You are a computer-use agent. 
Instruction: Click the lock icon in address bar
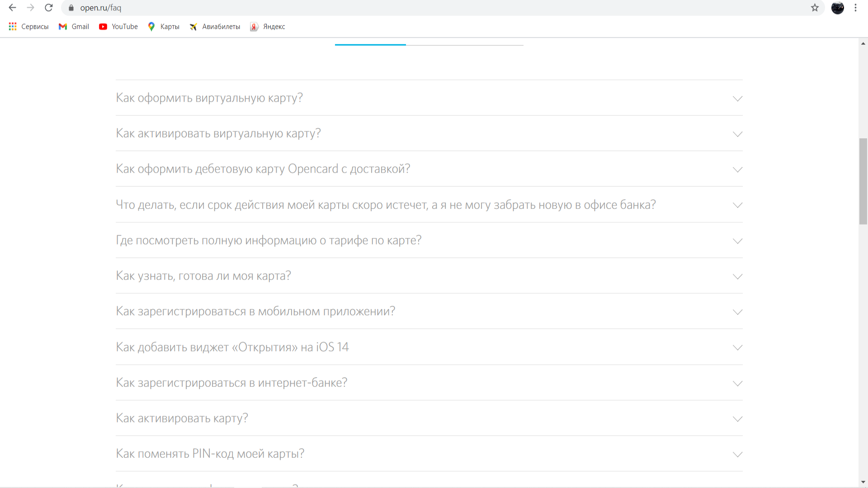71,8
